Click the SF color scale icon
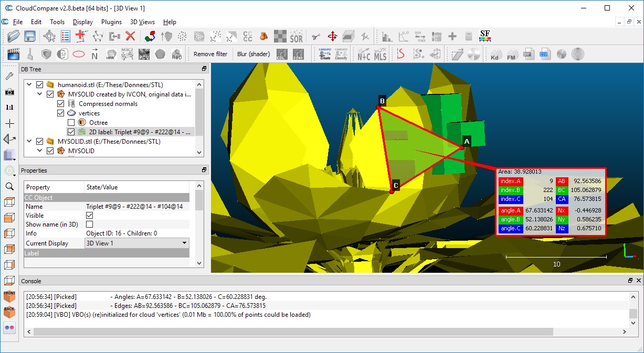Image resolution: width=644 pixels, height=353 pixels. pos(485,36)
